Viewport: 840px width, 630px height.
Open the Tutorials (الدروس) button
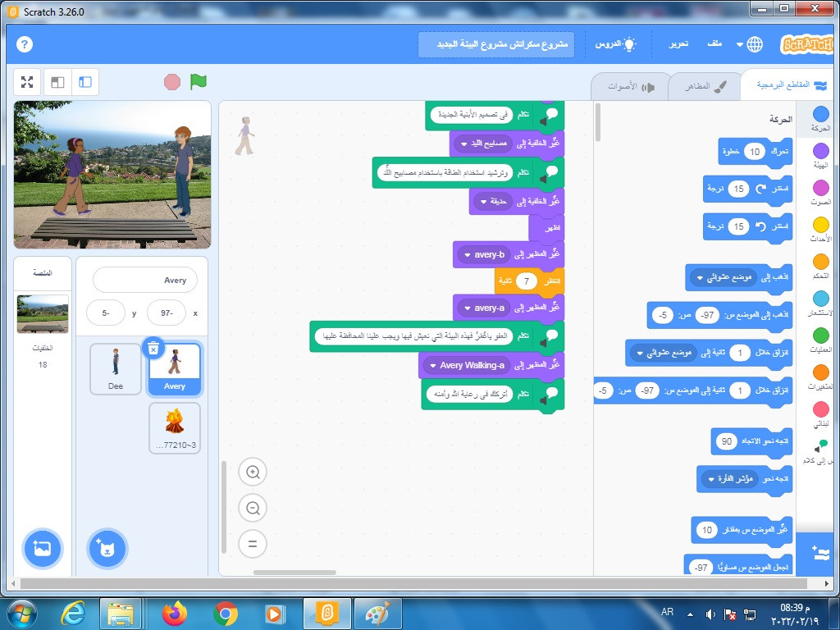(x=615, y=44)
